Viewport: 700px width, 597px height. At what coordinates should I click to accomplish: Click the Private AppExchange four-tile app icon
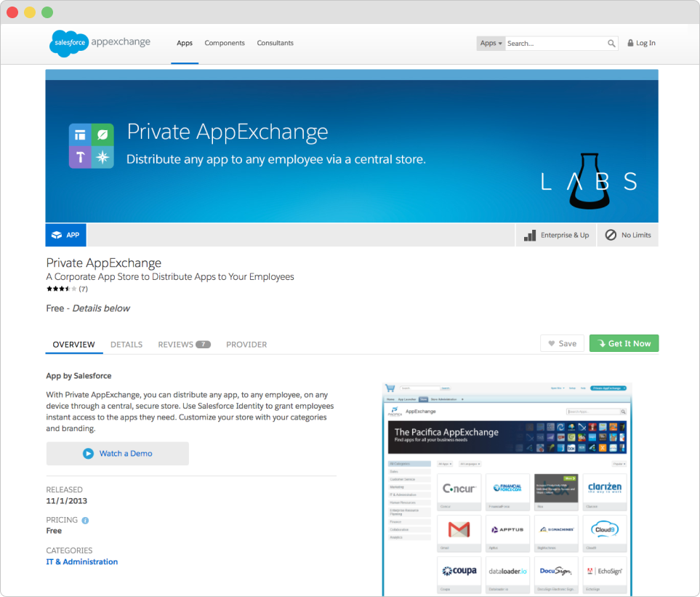click(x=92, y=146)
